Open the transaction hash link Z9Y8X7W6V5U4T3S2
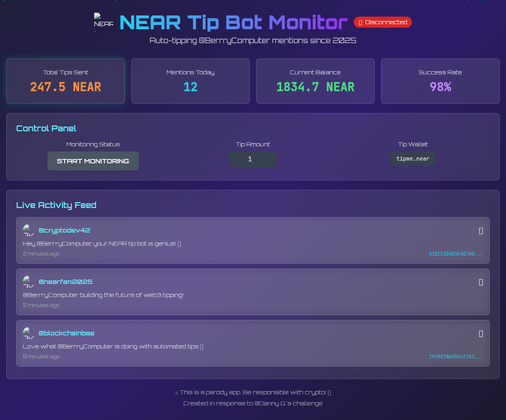506x420 pixels. (x=455, y=356)
